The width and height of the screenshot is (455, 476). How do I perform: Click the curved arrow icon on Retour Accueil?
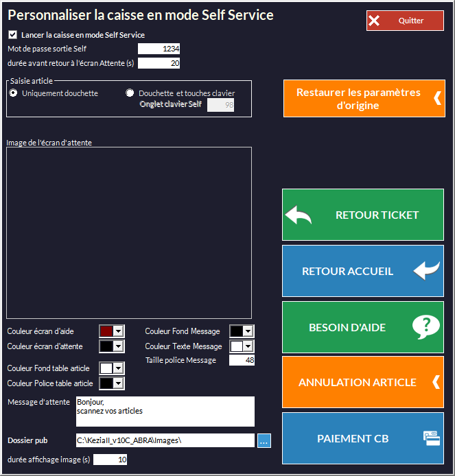pos(426,271)
